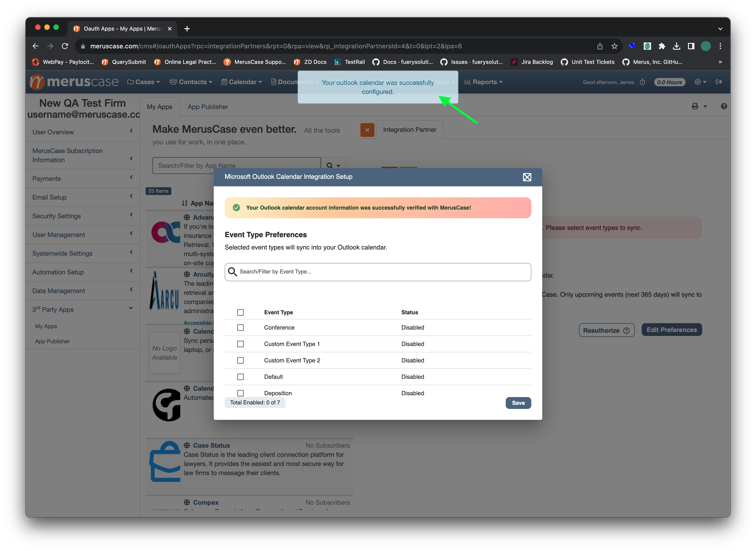
Task: Close the Outlook Calendar Integration Setup dialog
Action: pos(527,177)
